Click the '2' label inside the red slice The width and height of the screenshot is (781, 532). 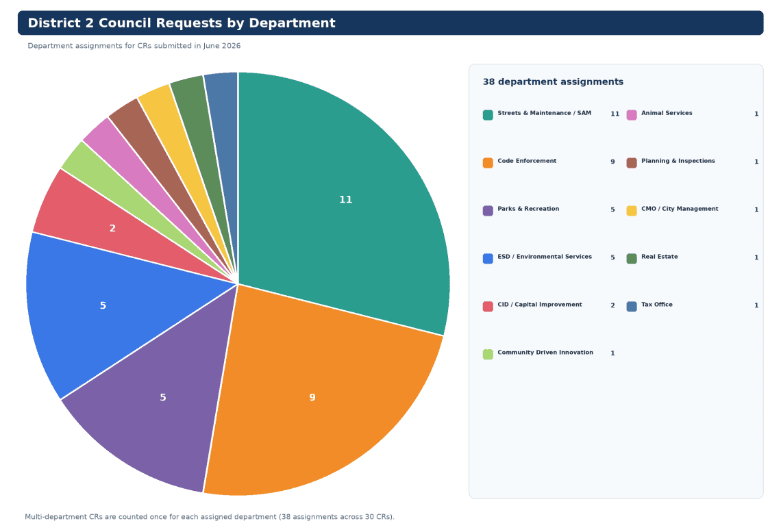click(x=112, y=228)
